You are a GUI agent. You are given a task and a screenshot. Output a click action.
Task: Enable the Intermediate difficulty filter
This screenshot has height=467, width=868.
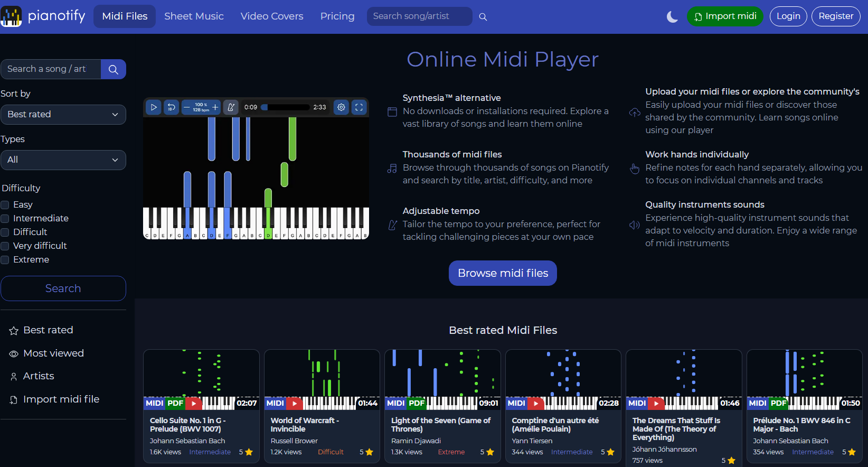5,219
